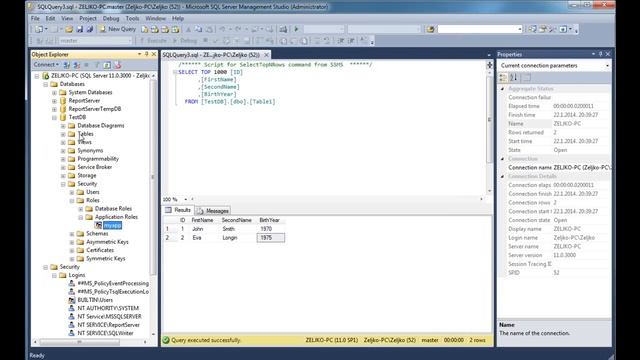Open the Tools menu
This screenshot has height=360, width=640.
(x=132, y=18)
